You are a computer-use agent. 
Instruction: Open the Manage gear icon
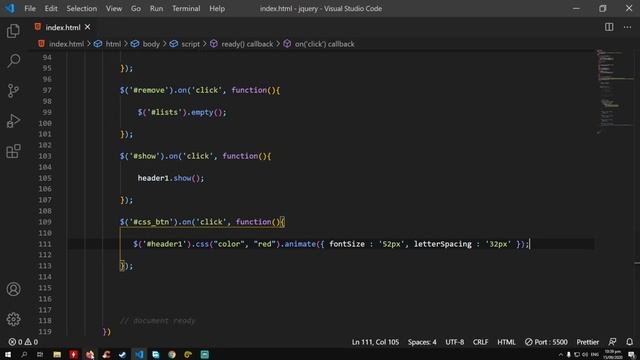pos(13,319)
